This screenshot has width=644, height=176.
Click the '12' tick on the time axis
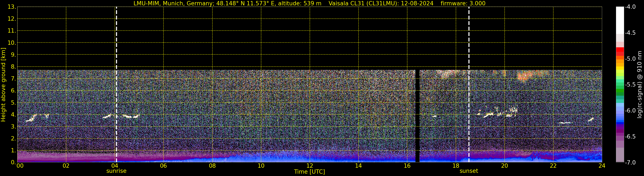310,166
